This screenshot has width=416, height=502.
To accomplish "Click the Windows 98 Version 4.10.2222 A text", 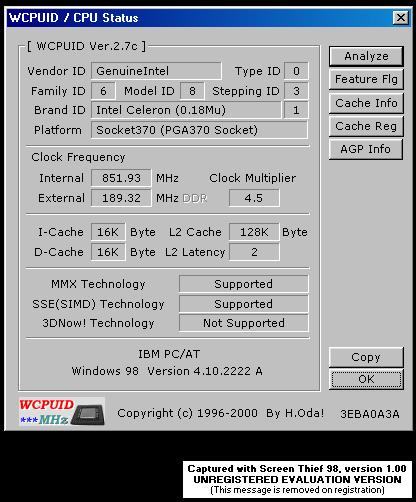I will (167, 371).
